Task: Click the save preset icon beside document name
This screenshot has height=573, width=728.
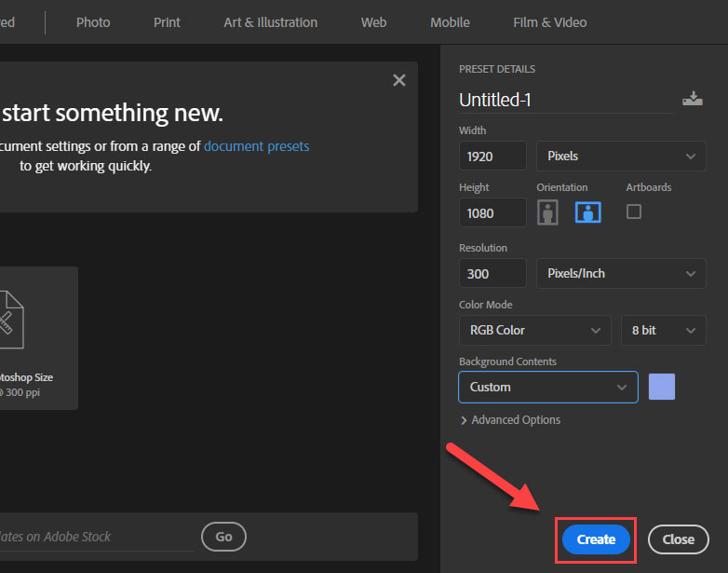Action: click(692, 99)
